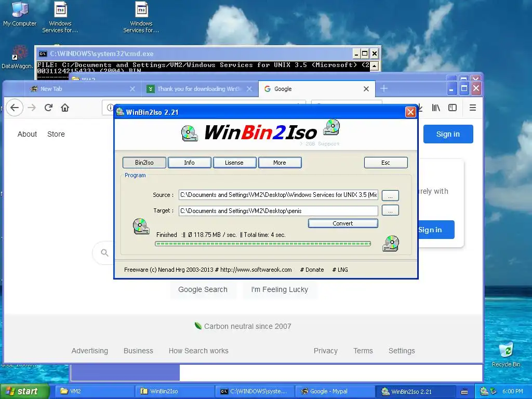
Task: Click the site info icon in address bar
Action: pos(110,108)
